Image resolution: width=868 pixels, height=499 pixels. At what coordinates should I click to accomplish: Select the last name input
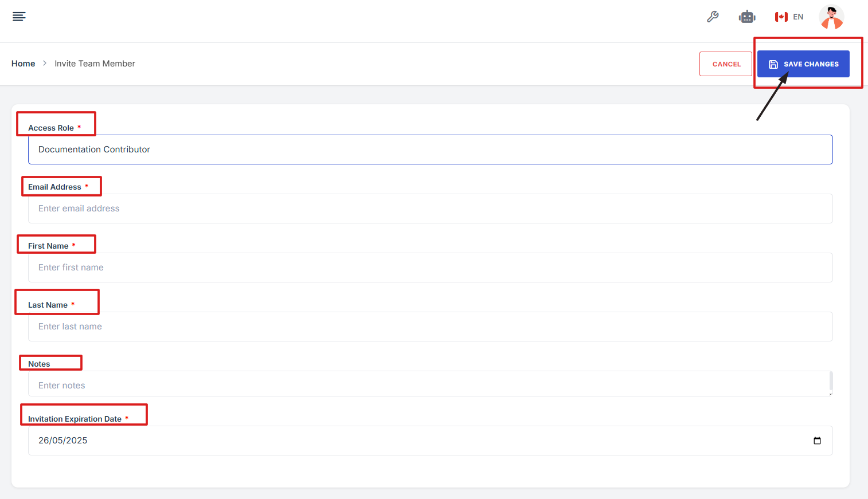point(430,327)
